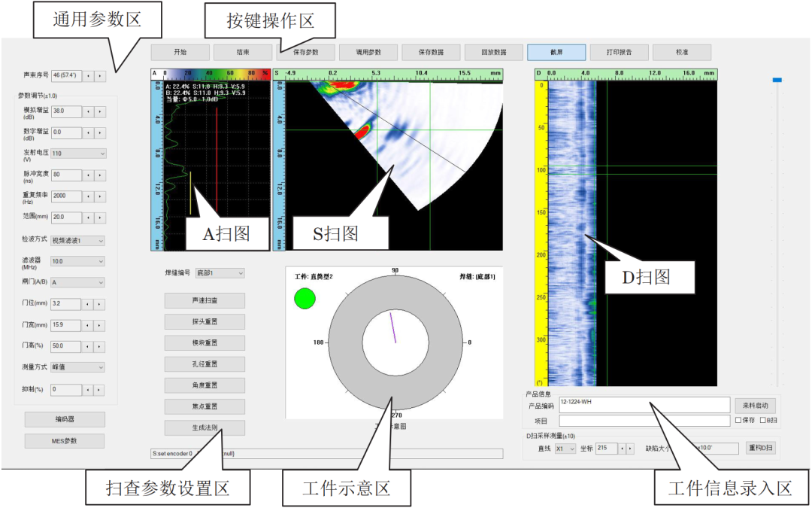Enable the 保存 checkbox
Screen dimensions: 812x508
(x=738, y=420)
